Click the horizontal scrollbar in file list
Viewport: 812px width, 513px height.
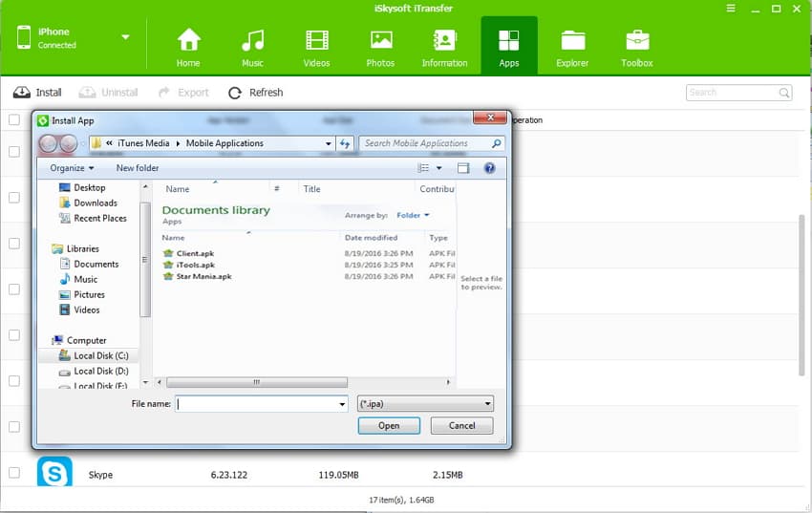[x=257, y=382]
